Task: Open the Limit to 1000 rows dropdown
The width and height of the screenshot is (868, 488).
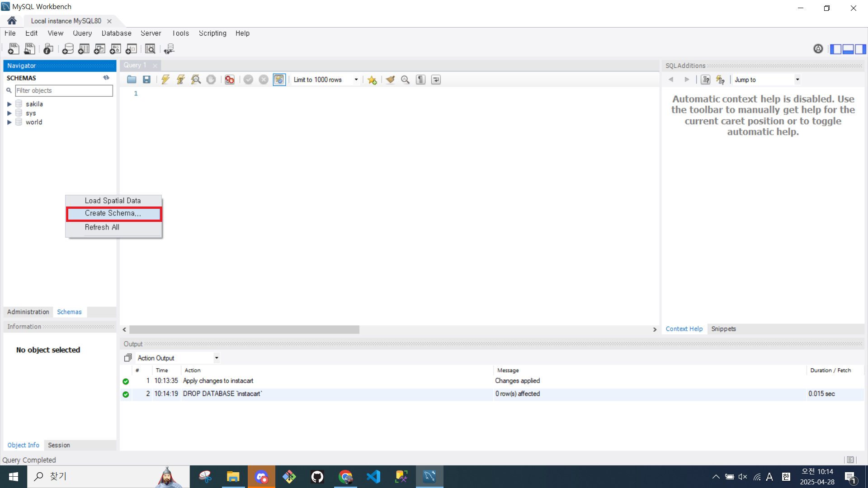Action: click(356, 80)
